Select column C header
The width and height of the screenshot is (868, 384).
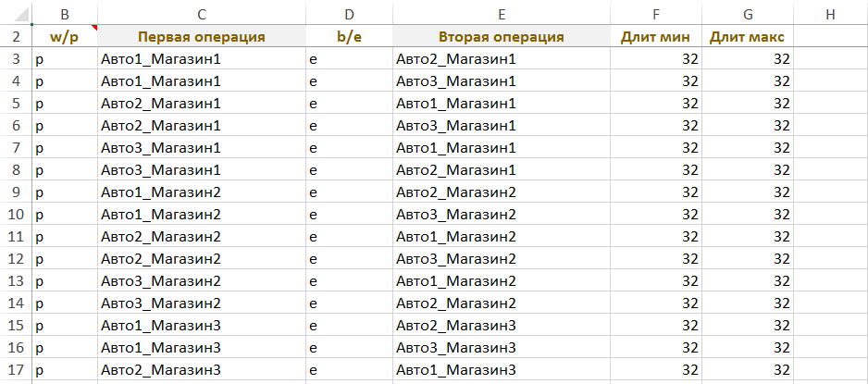point(202,14)
